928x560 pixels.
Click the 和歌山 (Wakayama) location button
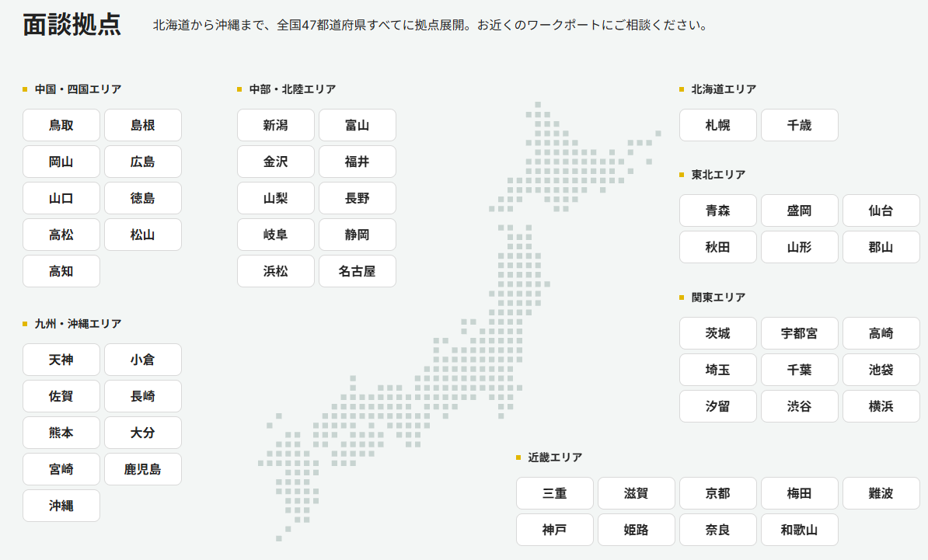799,530
